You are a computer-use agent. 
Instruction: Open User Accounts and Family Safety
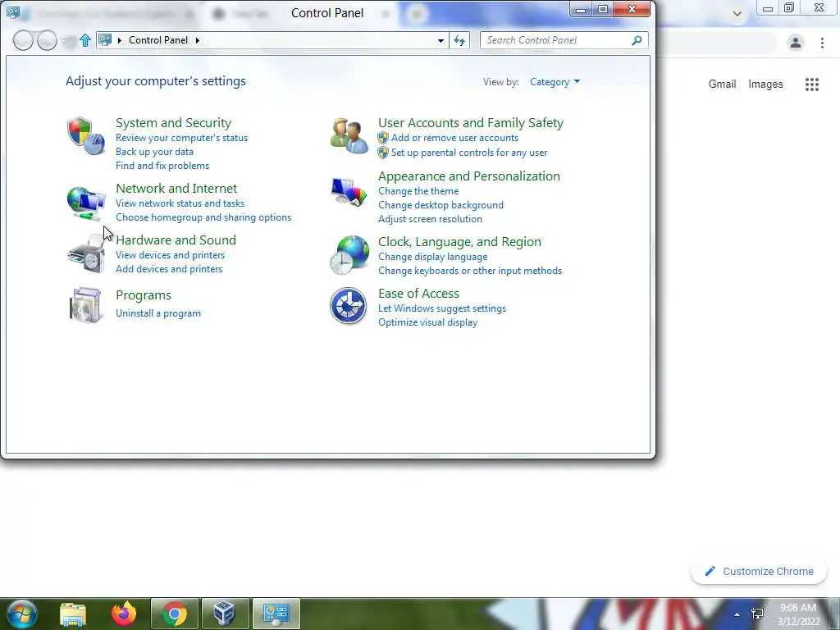click(471, 123)
